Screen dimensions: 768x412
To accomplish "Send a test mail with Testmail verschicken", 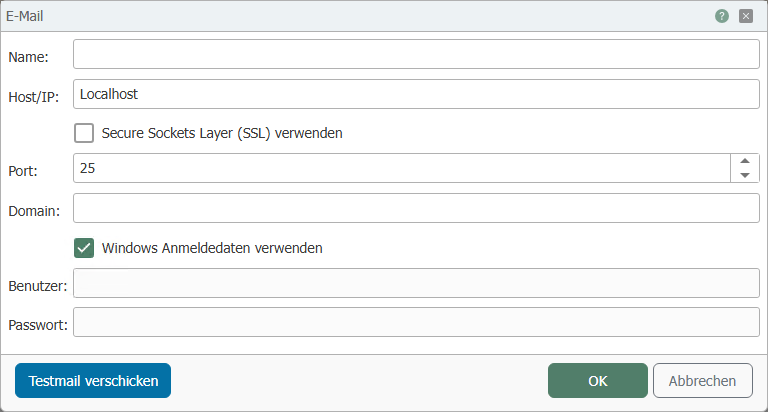I will (93, 381).
